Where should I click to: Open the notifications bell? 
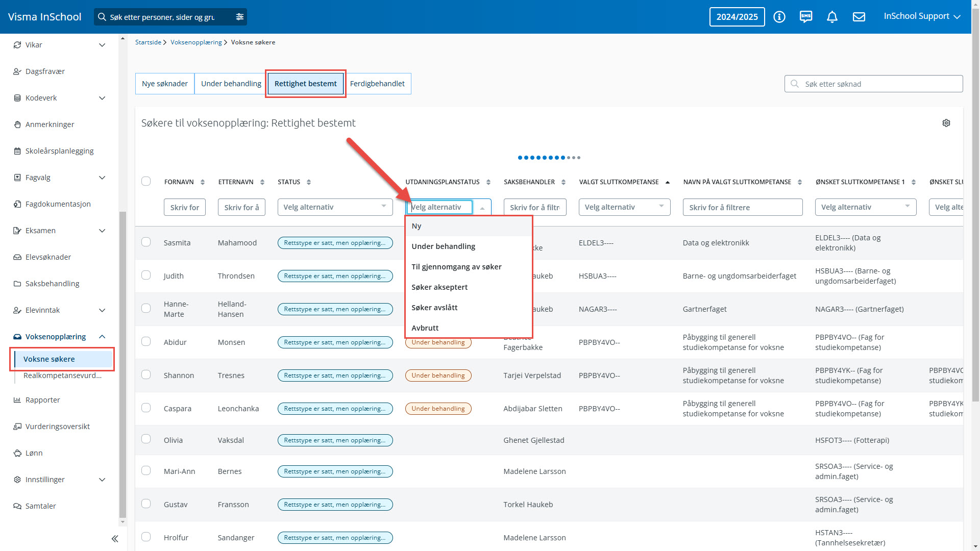[x=832, y=17]
